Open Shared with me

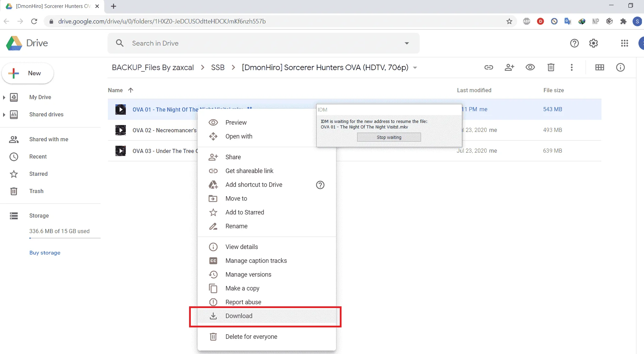(49, 140)
